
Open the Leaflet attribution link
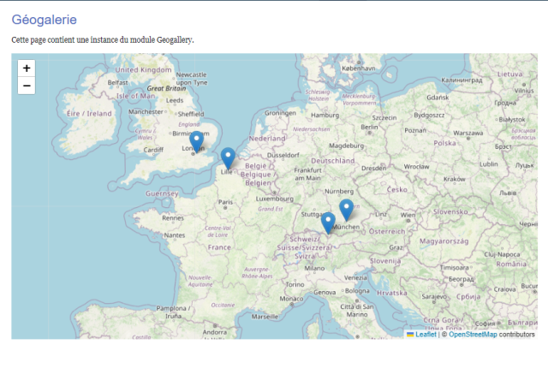426,335
